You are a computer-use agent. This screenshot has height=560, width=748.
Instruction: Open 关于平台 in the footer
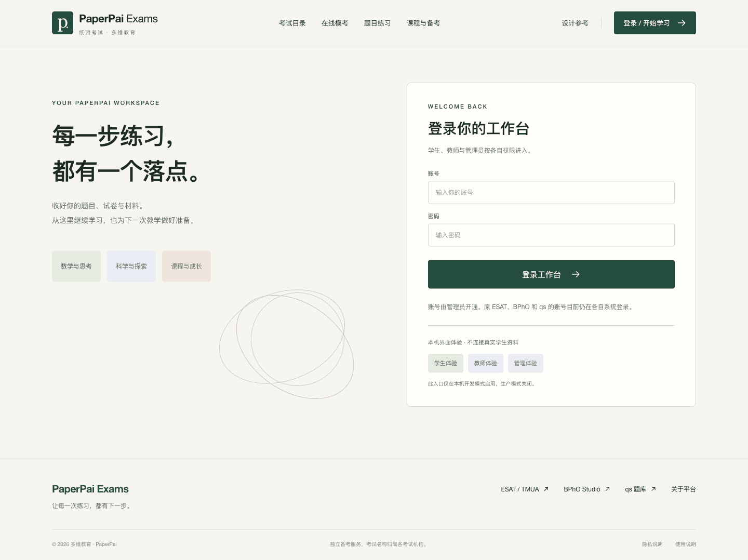tap(684, 489)
